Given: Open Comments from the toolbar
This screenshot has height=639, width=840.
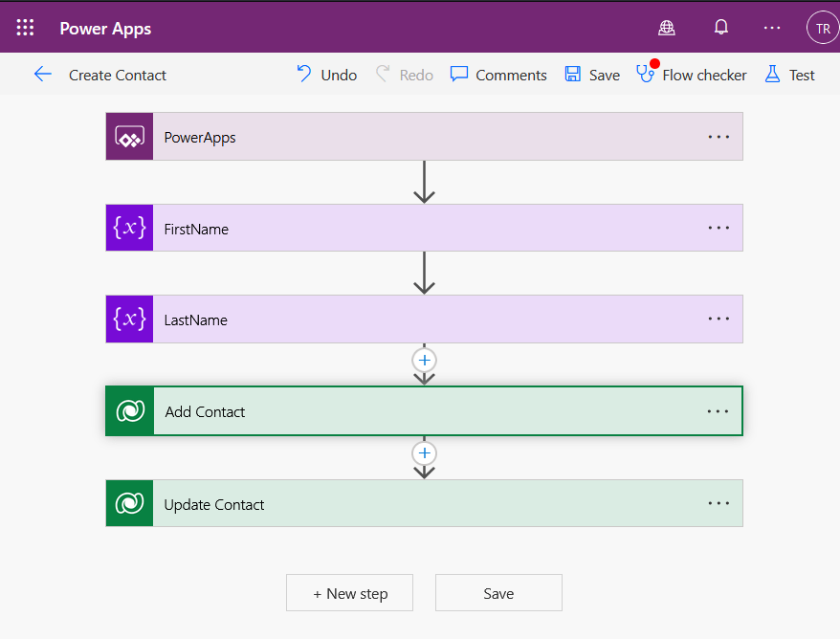Looking at the screenshot, I should click(x=498, y=75).
